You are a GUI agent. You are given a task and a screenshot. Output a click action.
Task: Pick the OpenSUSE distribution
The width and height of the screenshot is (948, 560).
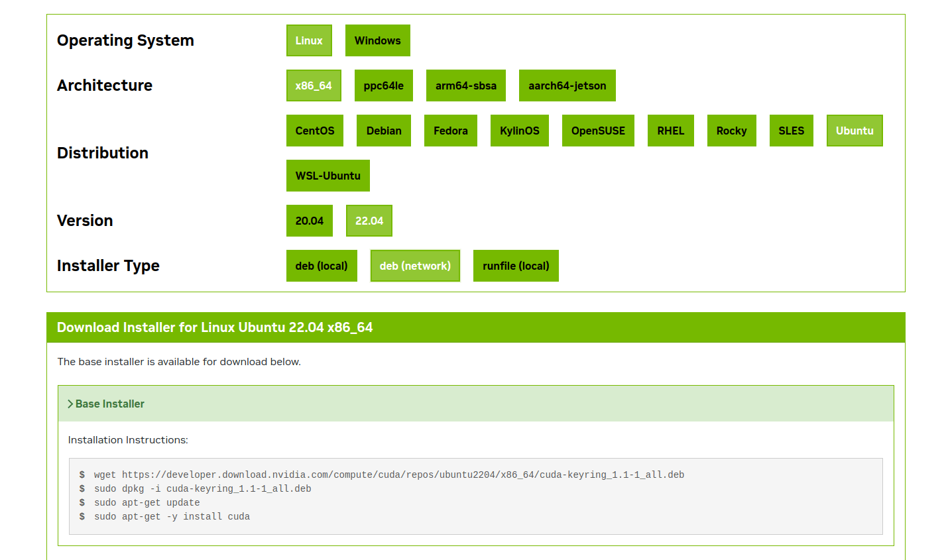pos(598,131)
